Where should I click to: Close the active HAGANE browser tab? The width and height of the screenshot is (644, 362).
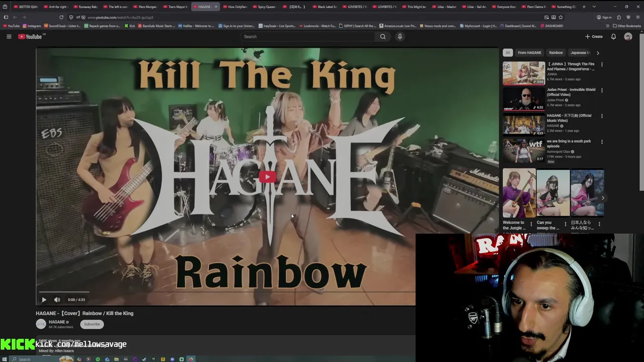click(216, 7)
